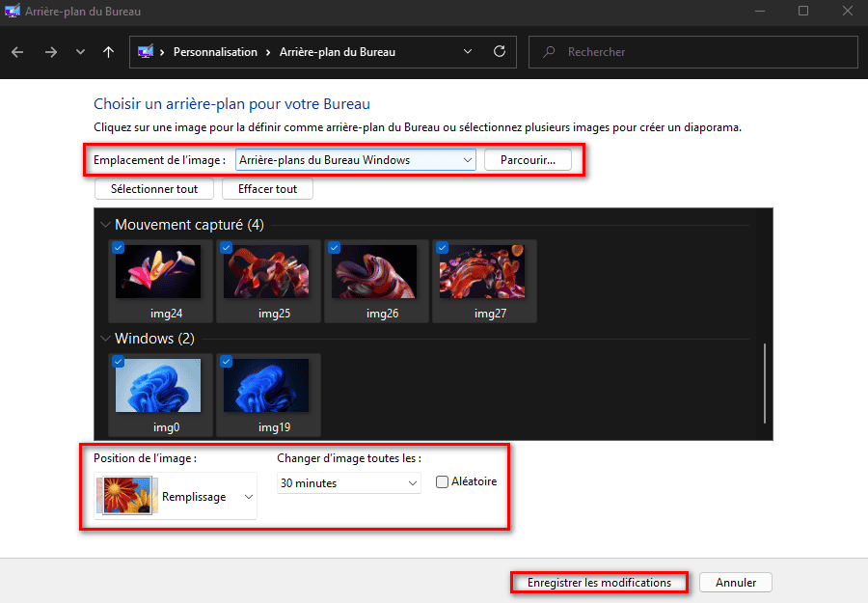Click Enregistrer les modifications button
Viewport: 868px width, 603px height.
599,583
